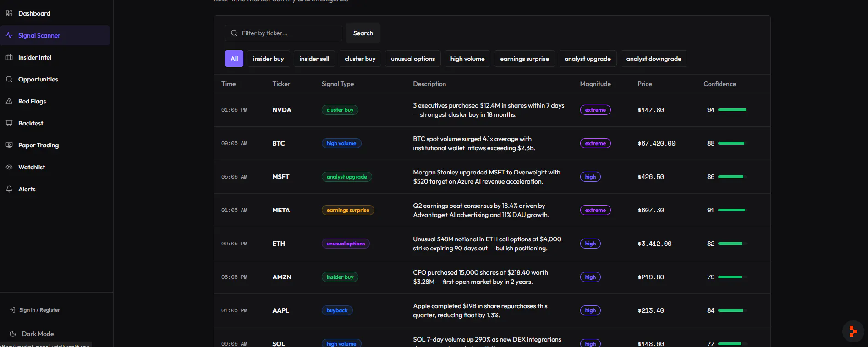
Task: Click the Signal Type column header
Action: coord(338,84)
